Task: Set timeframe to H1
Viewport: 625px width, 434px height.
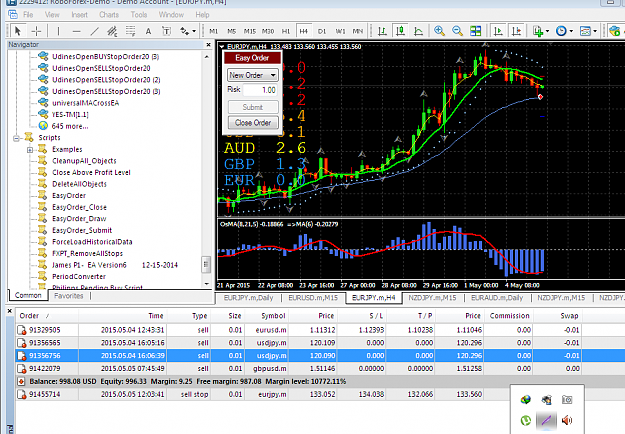Action: click(286, 31)
